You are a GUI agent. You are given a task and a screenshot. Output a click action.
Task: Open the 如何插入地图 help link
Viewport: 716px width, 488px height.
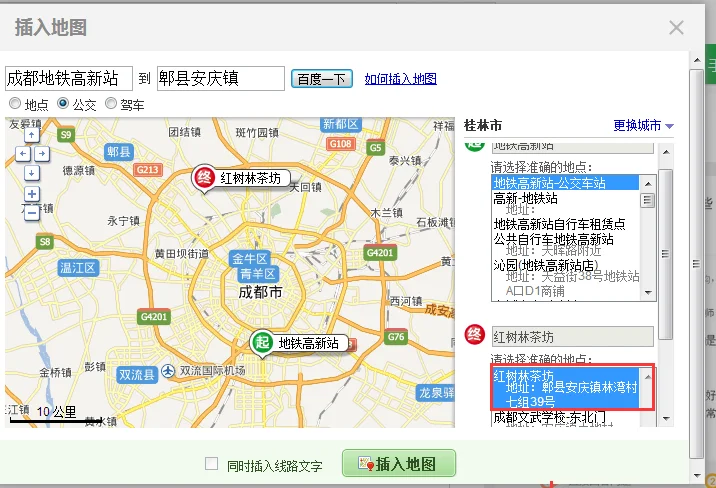click(400, 79)
